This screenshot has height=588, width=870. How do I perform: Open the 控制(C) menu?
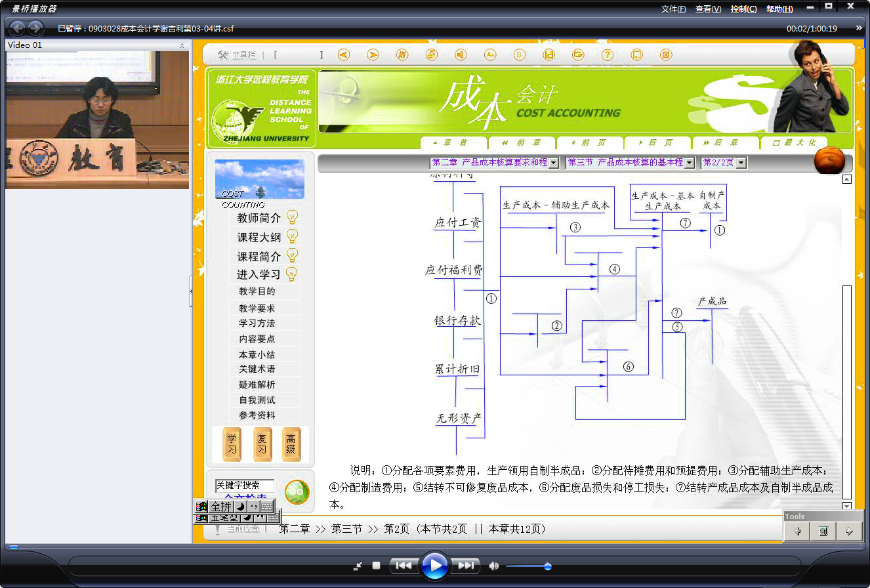point(743,9)
